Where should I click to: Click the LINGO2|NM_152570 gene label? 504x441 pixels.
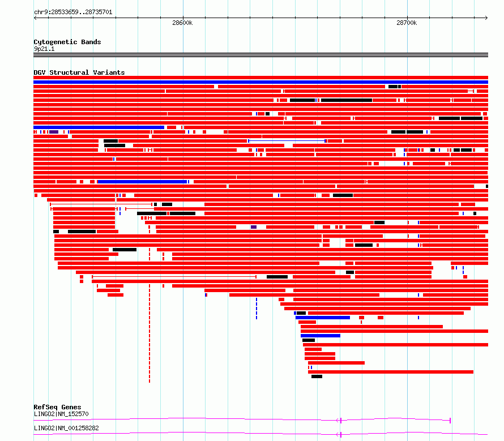[x=61, y=414]
